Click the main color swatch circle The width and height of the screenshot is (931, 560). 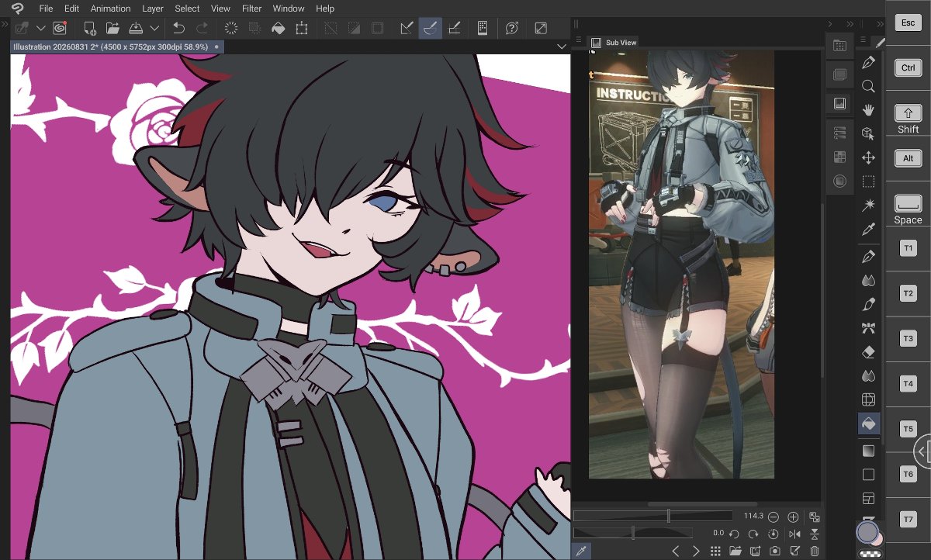pyautogui.click(x=867, y=532)
